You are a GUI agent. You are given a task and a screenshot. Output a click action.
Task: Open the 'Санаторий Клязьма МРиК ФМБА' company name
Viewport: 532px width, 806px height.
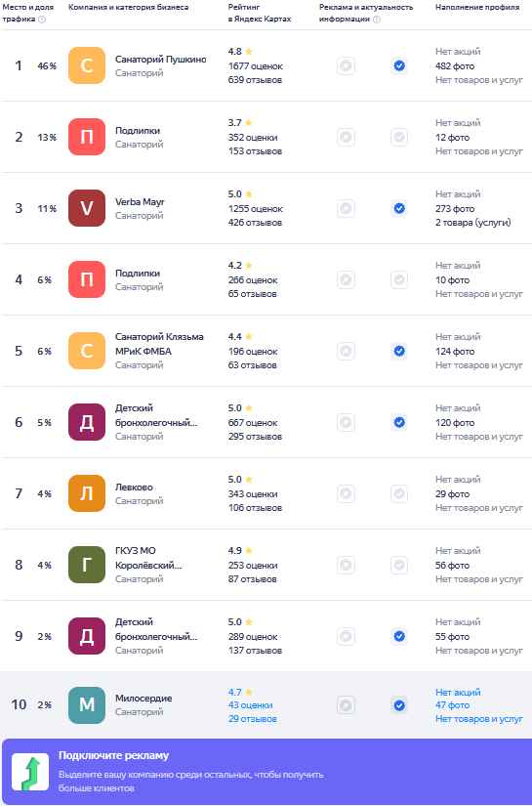[159, 344]
